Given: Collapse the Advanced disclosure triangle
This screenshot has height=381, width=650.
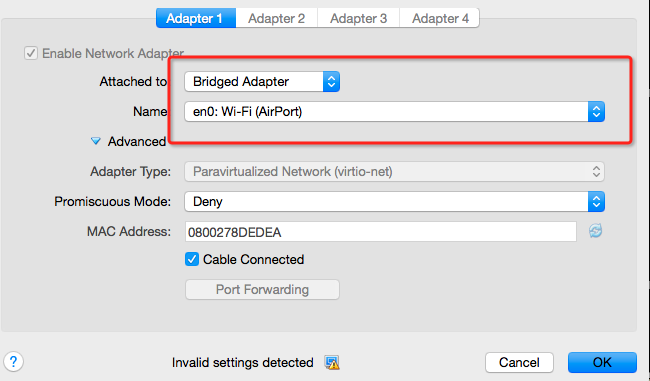Looking at the screenshot, I should [x=96, y=141].
